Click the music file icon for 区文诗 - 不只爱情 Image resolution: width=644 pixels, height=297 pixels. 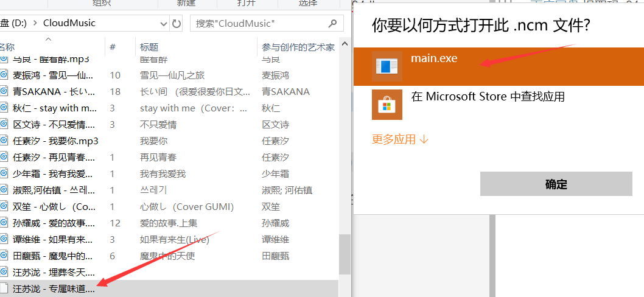pyautogui.click(x=4, y=125)
